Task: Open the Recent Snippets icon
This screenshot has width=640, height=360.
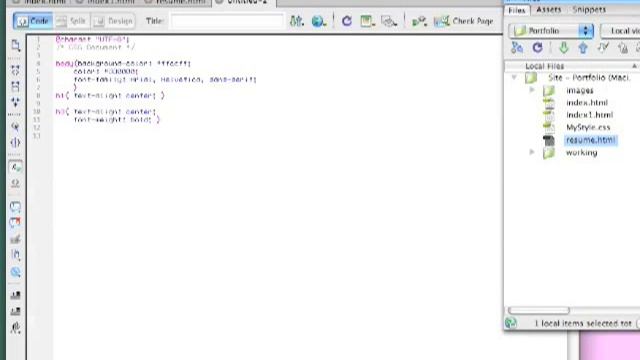Action: (16, 255)
